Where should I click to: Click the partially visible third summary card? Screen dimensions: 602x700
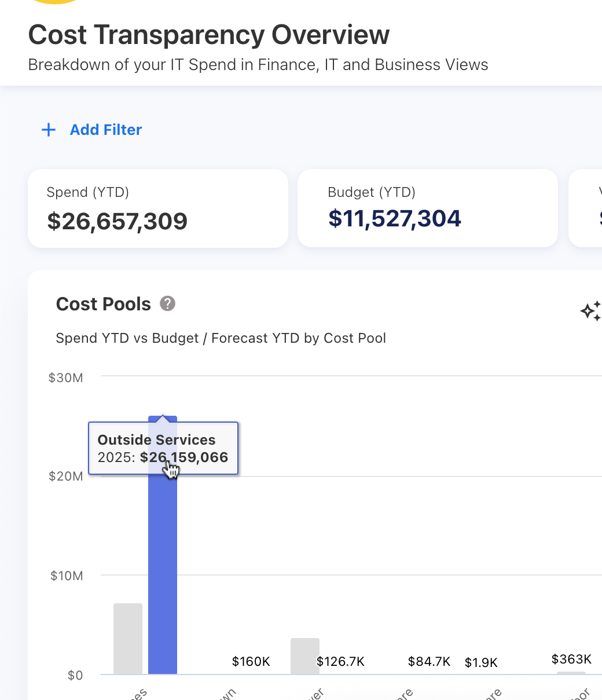pyautogui.click(x=586, y=208)
